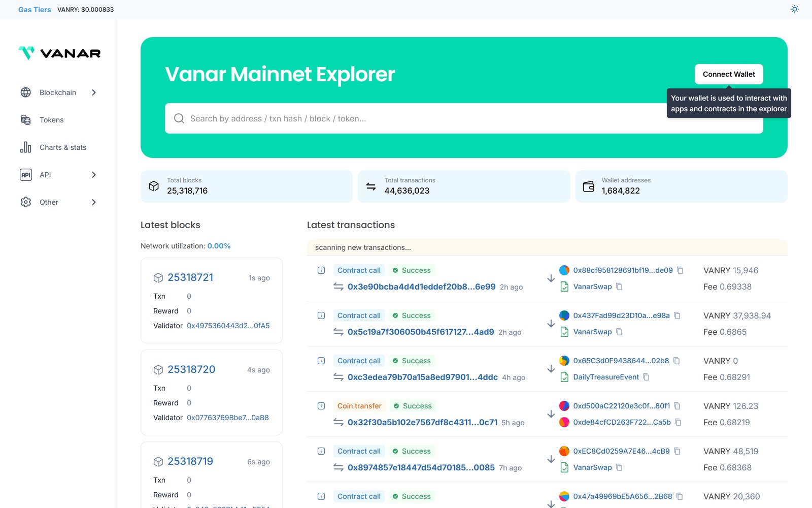Expand info for transaction 0x3e90bcba...6e99
The width and height of the screenshot is (812, 508).
pos(321,270)
